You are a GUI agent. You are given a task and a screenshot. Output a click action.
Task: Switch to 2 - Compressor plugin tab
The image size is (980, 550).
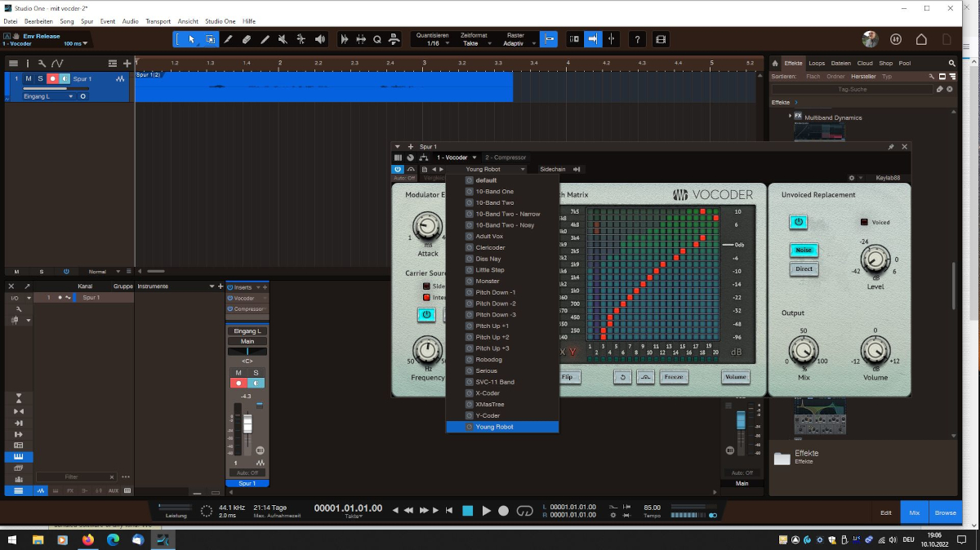(506, 157)
